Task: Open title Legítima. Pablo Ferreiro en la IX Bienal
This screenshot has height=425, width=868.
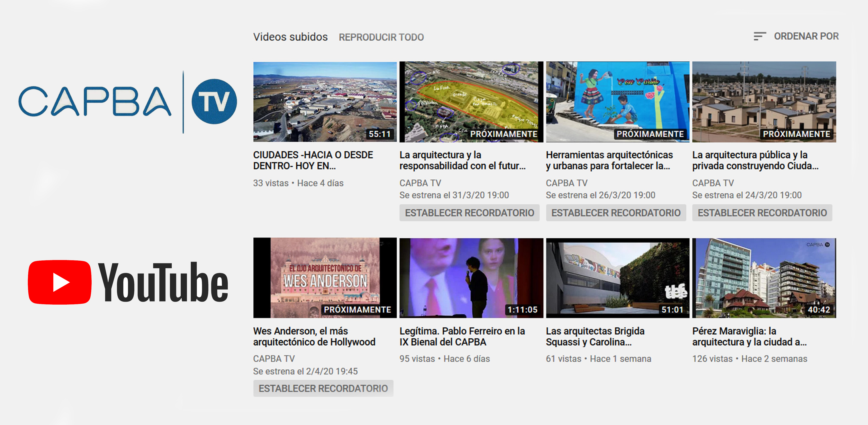Action: (462, 336)
